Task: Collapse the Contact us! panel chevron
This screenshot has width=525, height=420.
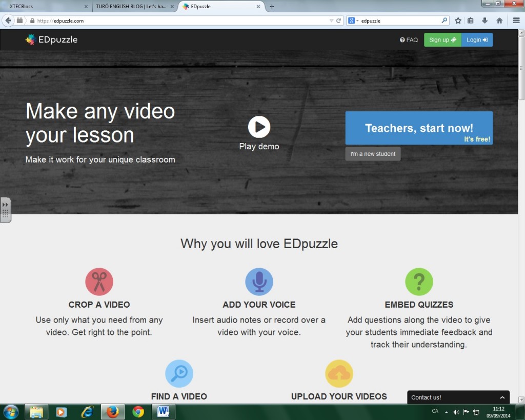Action: click(501, 396)
